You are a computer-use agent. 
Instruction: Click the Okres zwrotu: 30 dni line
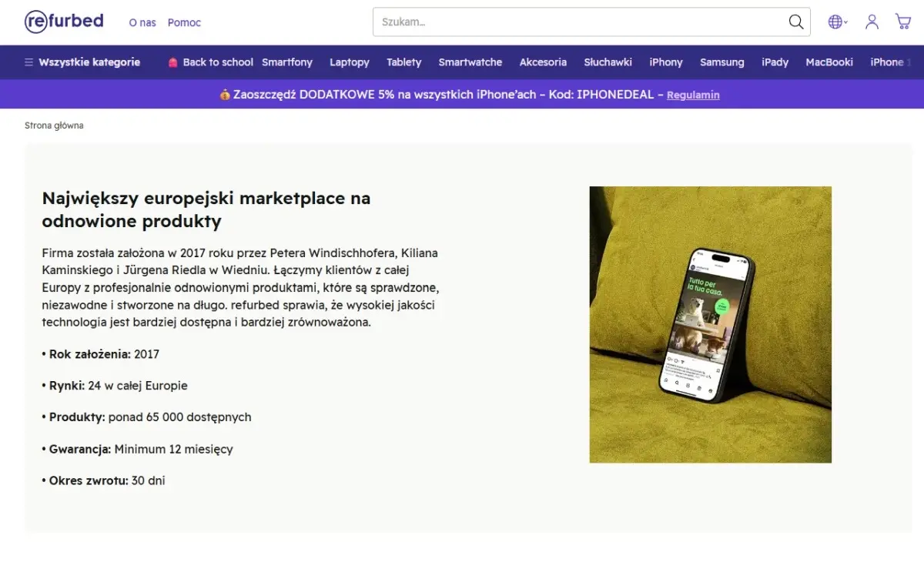click(x=103, y=480)
